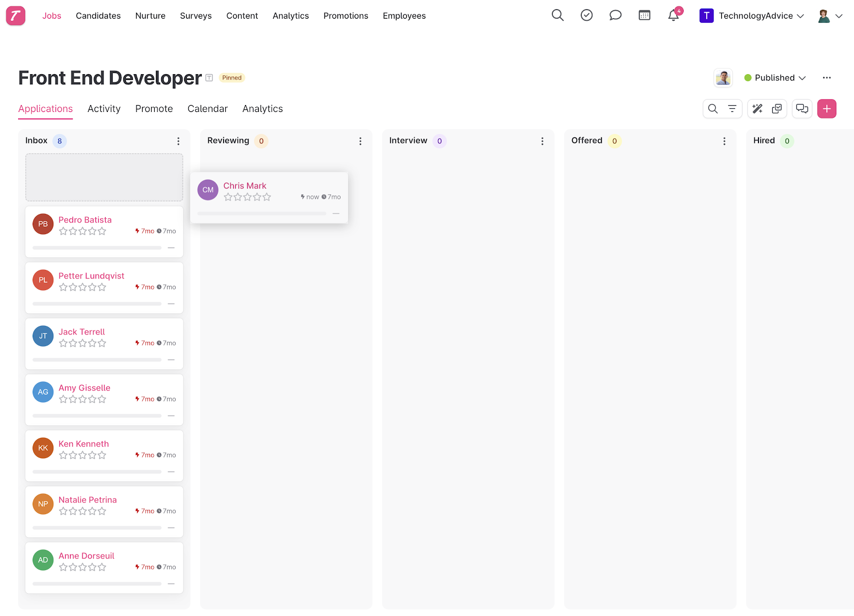Click Ken Kenneth progress bar
This screenshot has height=616, width=854.
click(x=97, y=471)
